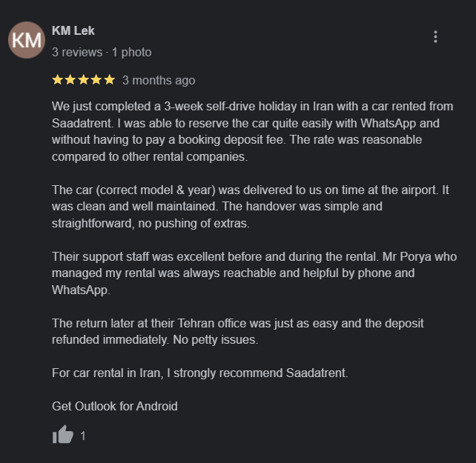Image resolution: width=476 pixels, height=463 pixels.
Task: Click the '3 months ago' timestamp
Action: (x=159, y=81)
